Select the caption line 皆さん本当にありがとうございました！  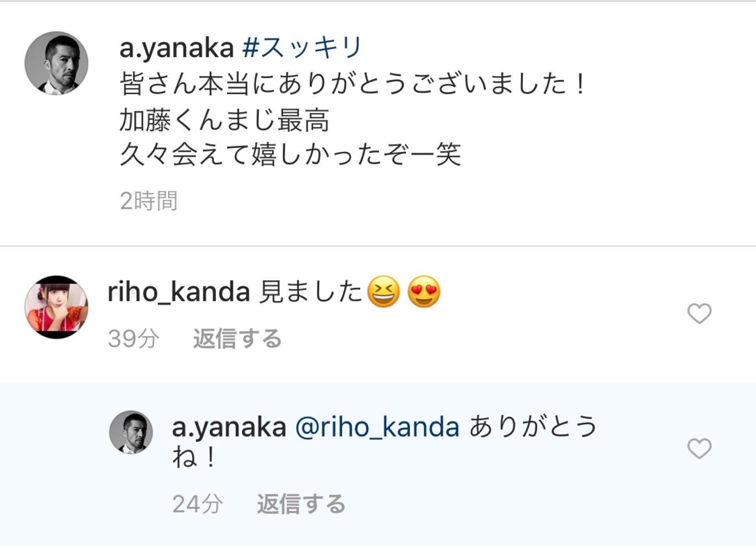tap(352, 84)
